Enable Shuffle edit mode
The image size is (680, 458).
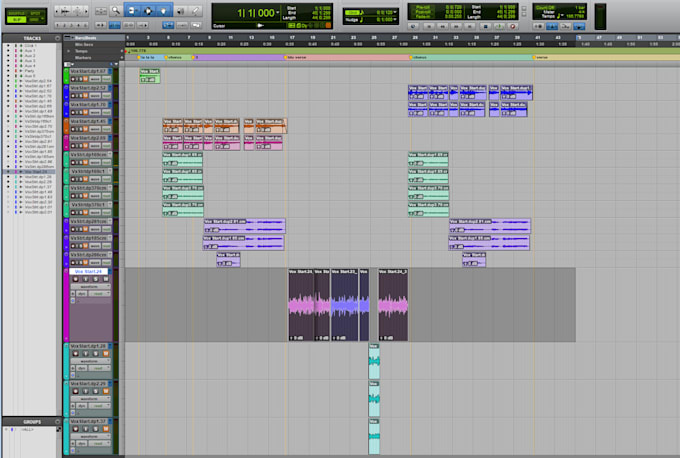[16, 13]
